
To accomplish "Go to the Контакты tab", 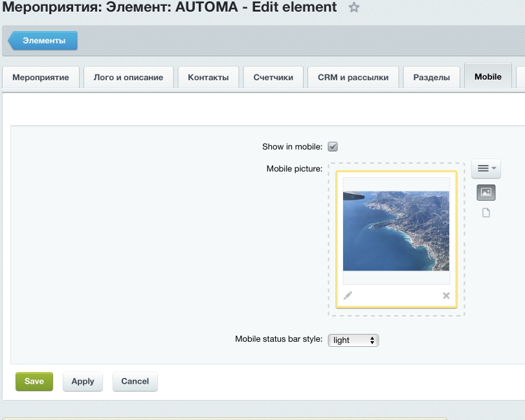I will (x=208, y=77).
